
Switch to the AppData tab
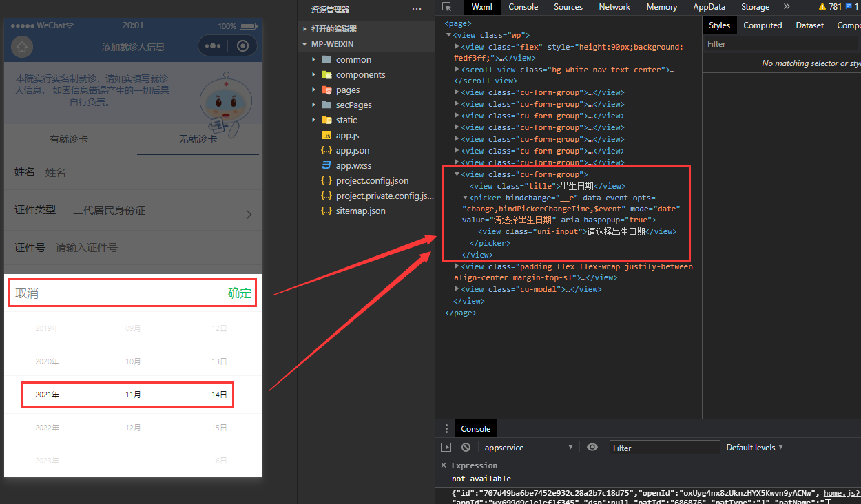pyautogui.click(x=709, y=7)
